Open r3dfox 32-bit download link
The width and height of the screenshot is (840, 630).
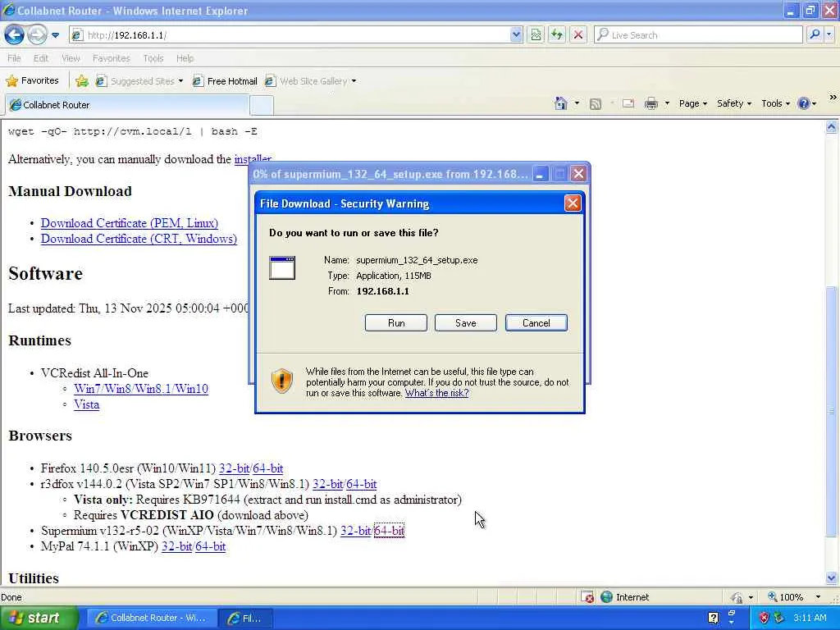coord(328,484)
